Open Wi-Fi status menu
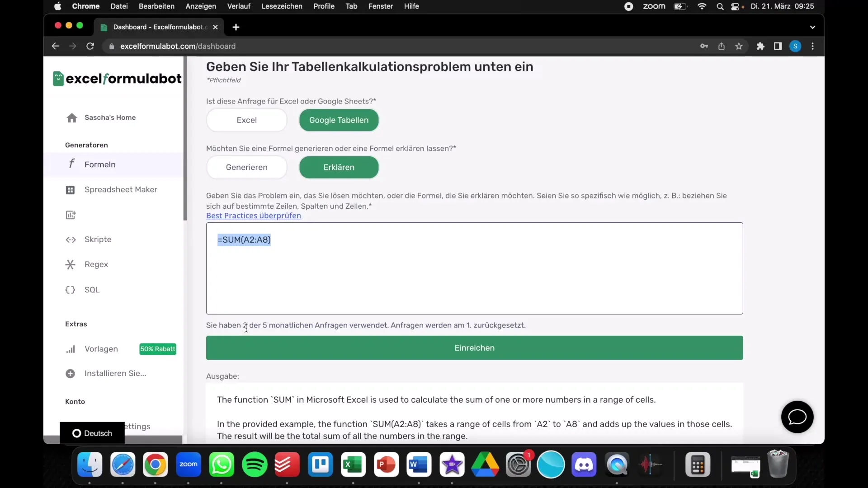 pos(702,6)
